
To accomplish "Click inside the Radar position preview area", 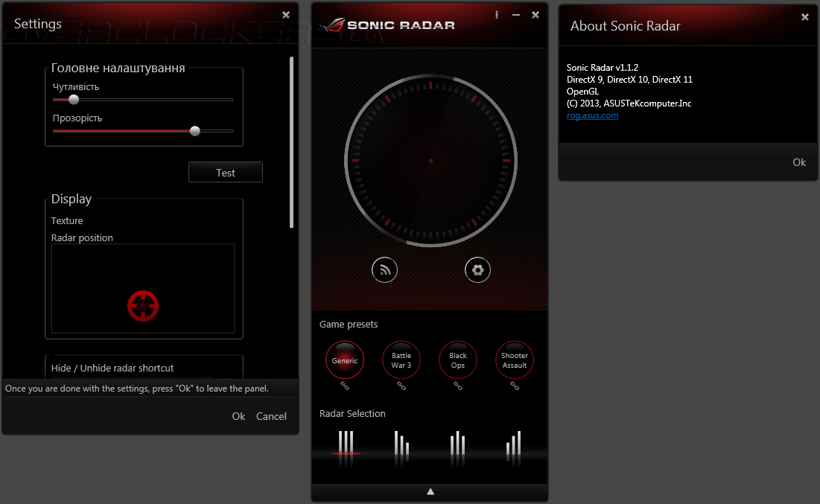I will coord(143,288).
